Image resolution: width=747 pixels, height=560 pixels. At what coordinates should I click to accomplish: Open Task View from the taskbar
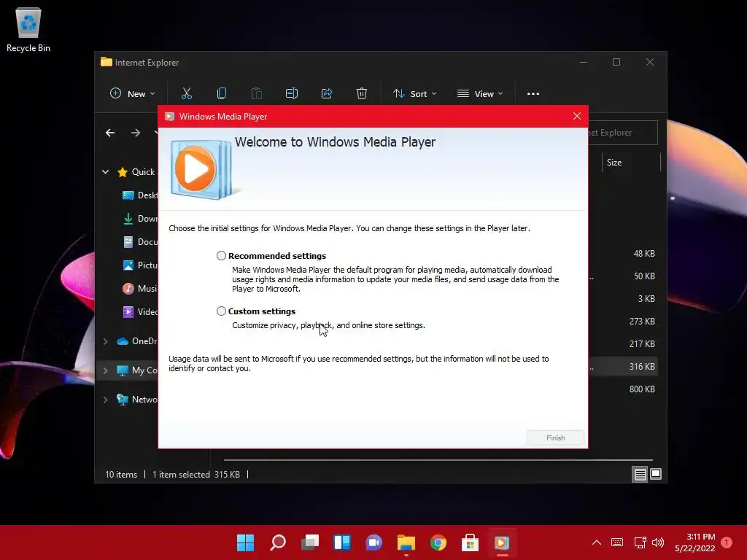[x=309, y=542]
